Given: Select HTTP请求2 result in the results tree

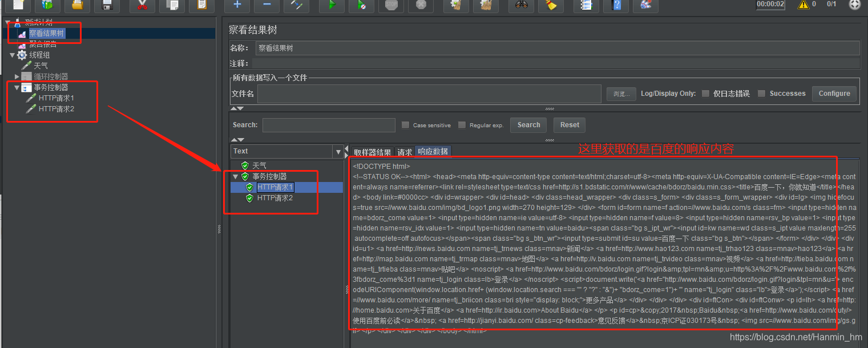Looking at the screenshot, I should 275,198.
